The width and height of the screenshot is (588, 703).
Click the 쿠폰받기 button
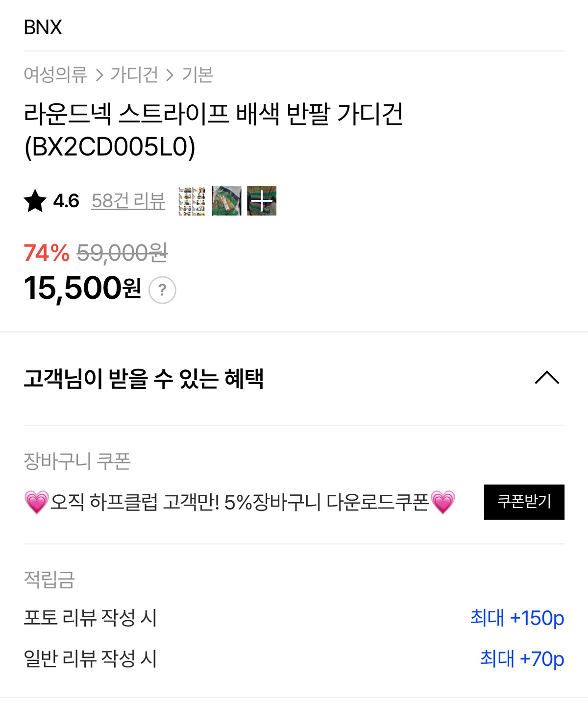524,502
